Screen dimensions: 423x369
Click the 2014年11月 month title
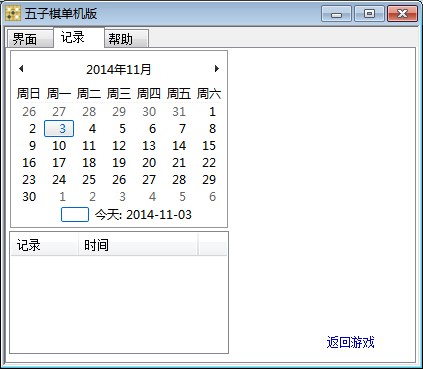coord(119,70)
